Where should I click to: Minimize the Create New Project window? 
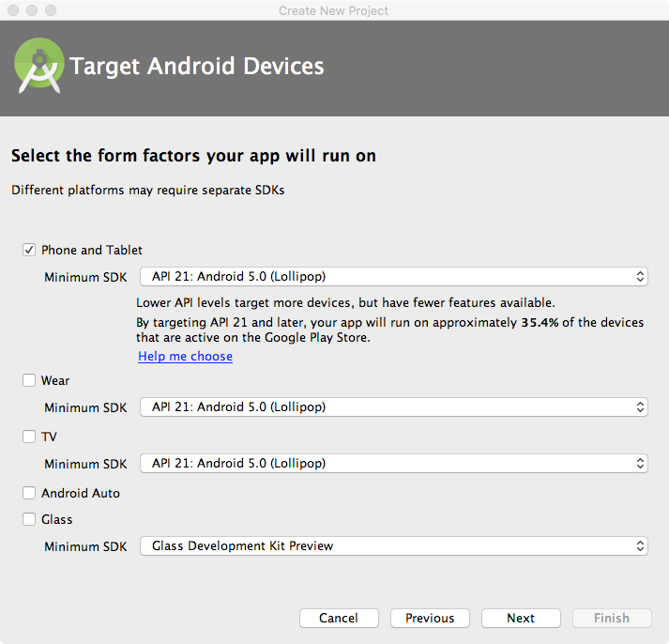[x=32, y=10]
